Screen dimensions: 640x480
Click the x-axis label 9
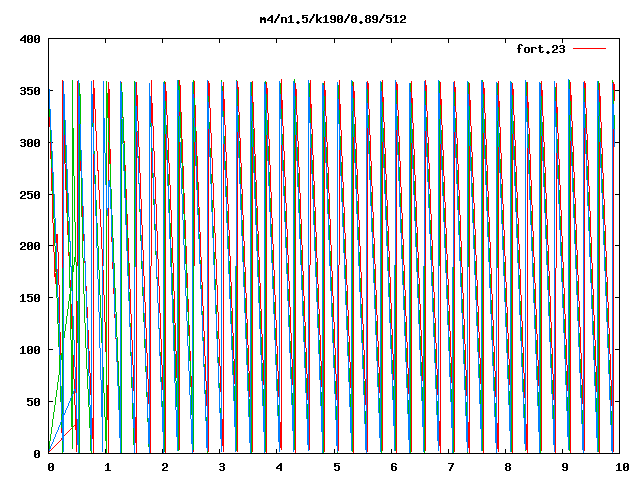coord(565,467)
